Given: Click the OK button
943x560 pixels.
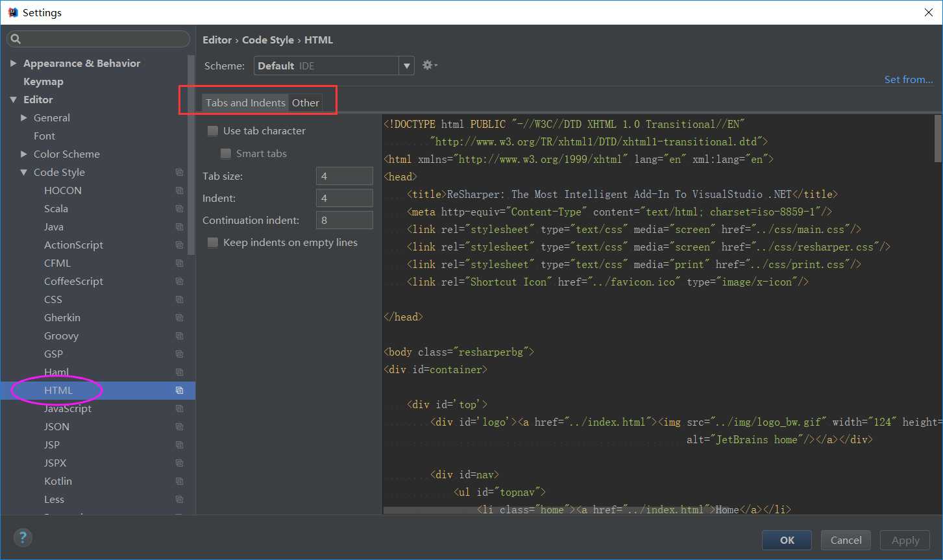Looking at the screenshot, I should tap(787, 540).
